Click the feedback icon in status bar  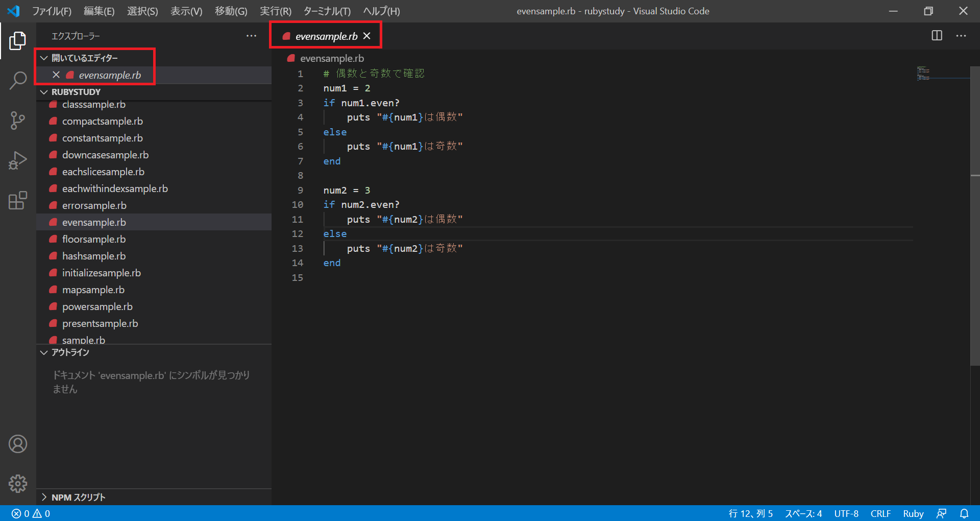coord(942,513)
